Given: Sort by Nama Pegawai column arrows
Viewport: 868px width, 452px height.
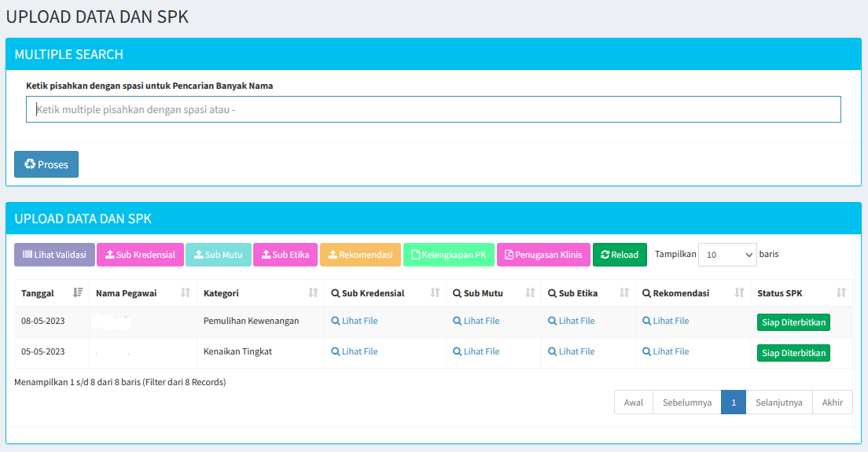Looking at the screenshot, I should (x=186, y=292).
